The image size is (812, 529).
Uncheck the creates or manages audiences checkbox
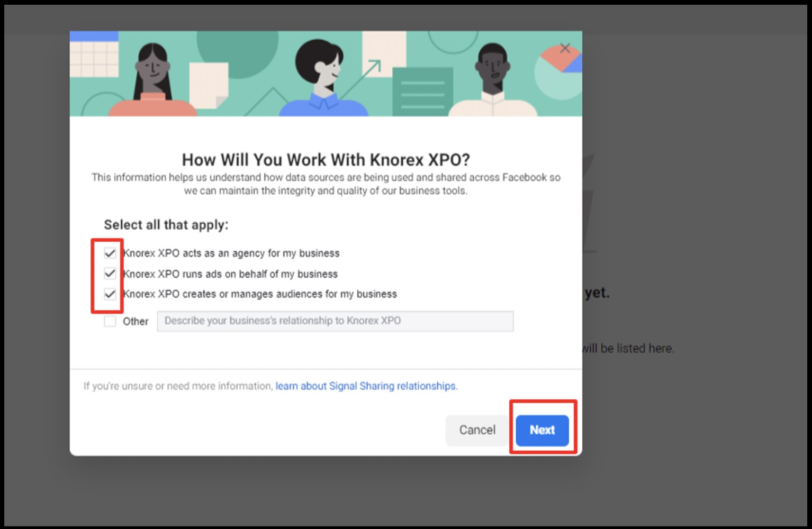[110, 294]
